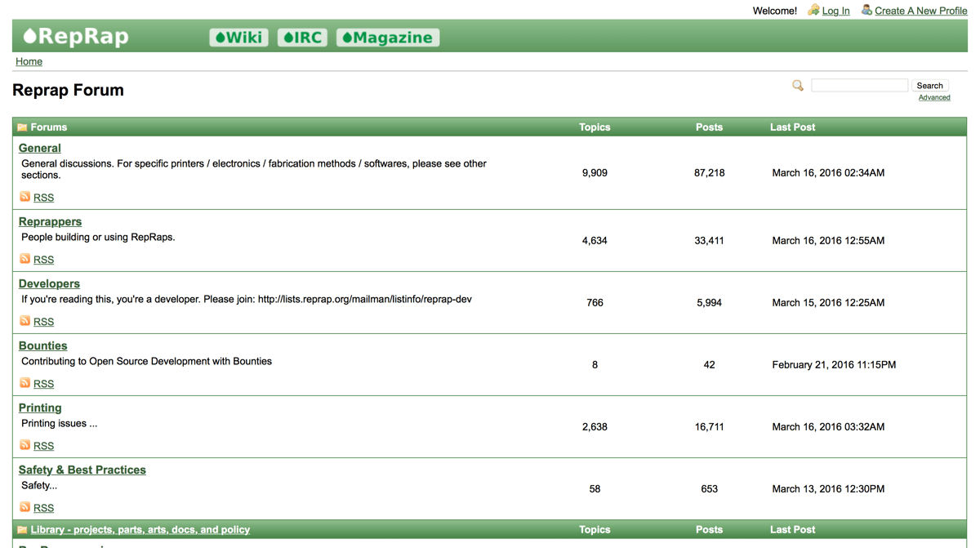This screenshot has width=980, height=548.
Task: Click the RSS feed icon under Printing
Action: click(x=25, y=445)
